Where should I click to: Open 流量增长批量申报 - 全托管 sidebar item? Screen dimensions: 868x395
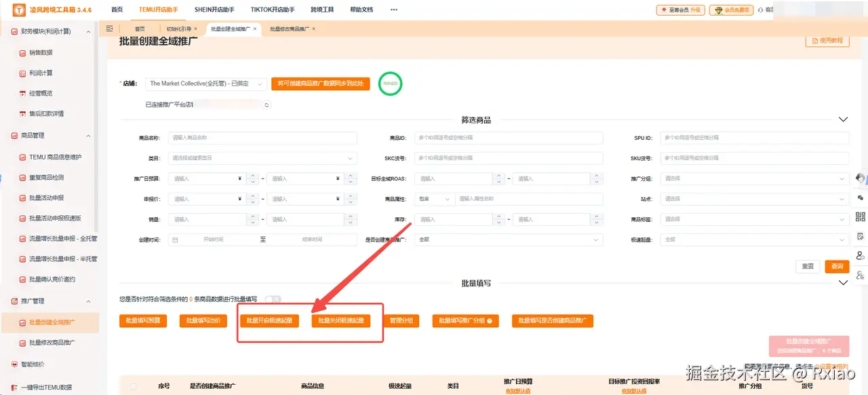tap(63, 238)
